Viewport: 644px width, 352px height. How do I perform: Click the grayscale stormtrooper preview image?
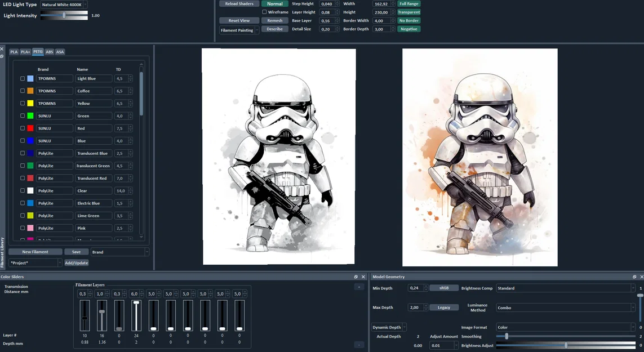pyautogui.click(x=279, y=157)
